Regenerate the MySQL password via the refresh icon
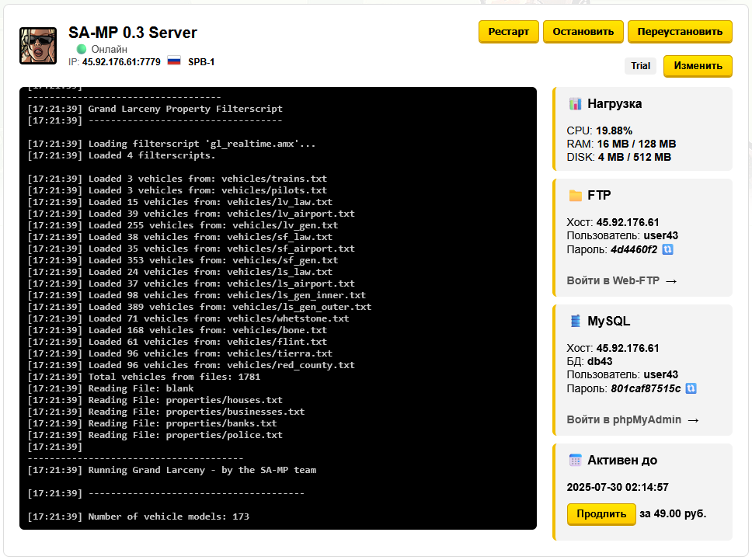Image resolution: width=752 pixels, height=560 pixels. [691, 389]
